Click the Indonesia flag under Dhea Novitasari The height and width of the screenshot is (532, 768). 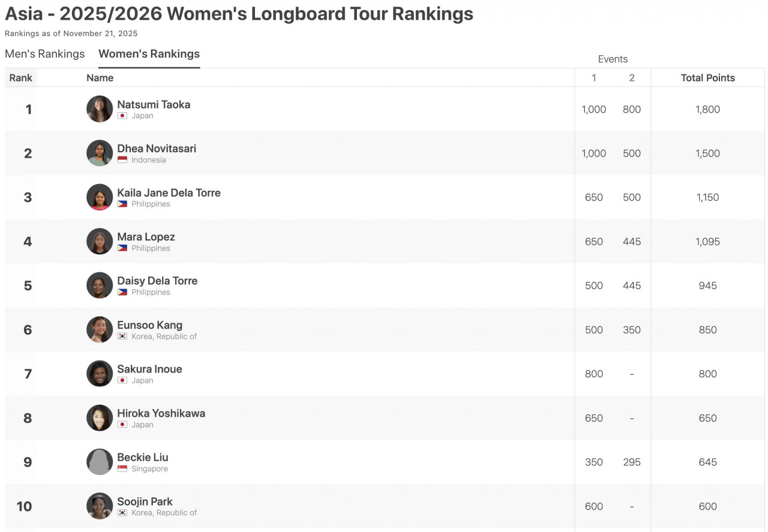(122, 160)
